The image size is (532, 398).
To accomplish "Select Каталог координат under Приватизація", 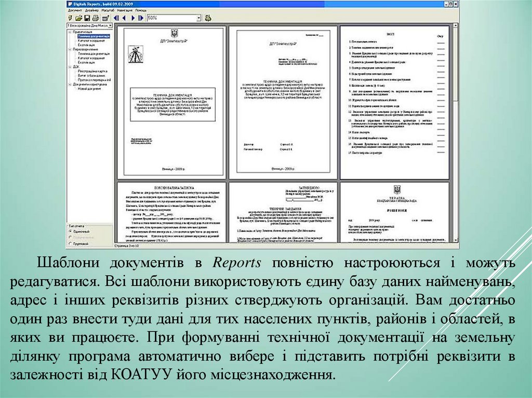I will click(x=91, y=40).
